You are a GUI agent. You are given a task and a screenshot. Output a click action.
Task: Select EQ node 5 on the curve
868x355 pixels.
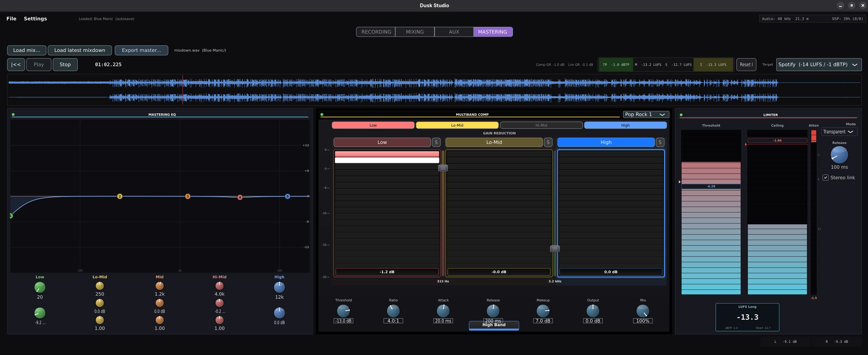tap(288, 196)
